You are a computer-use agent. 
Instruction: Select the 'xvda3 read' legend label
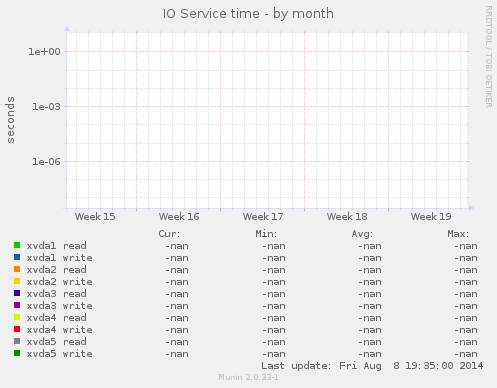click(57, 294)
